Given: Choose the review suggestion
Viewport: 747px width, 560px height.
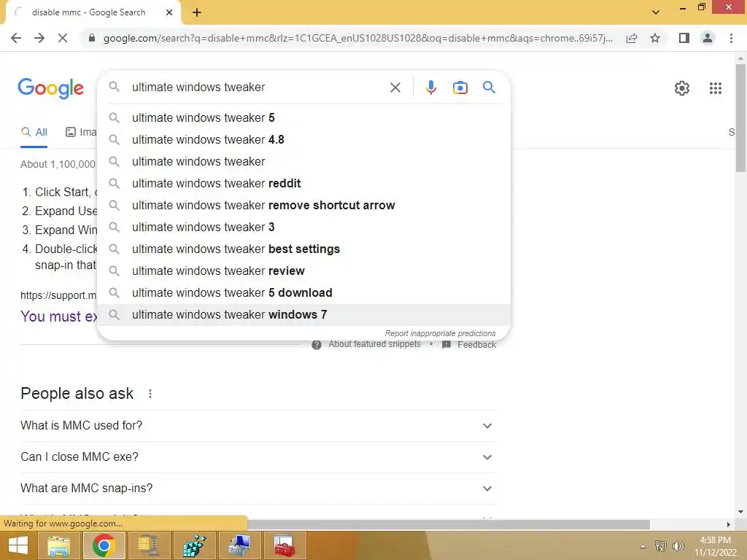Looking at the screenshot, I should coord(303,271).
